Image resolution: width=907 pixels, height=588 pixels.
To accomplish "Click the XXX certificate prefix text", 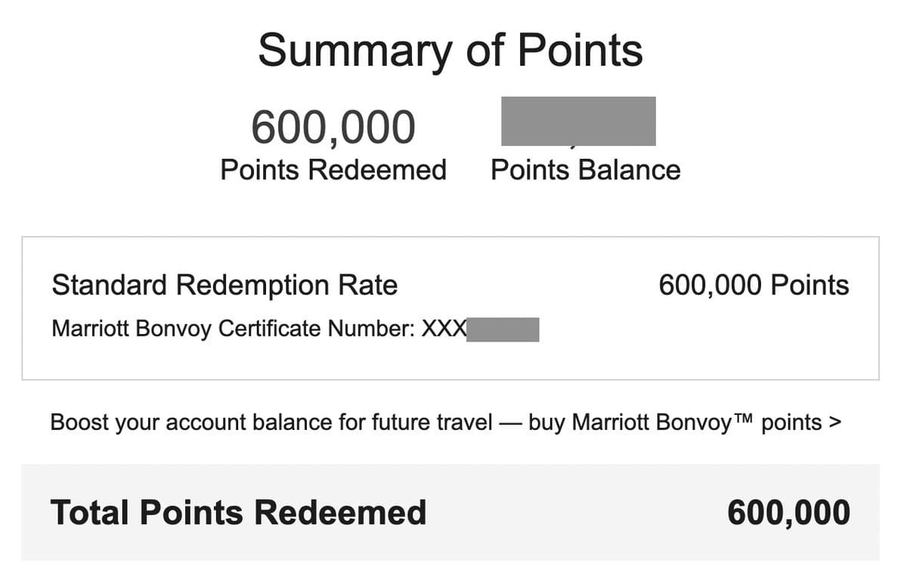I will [x=444, y=330].
